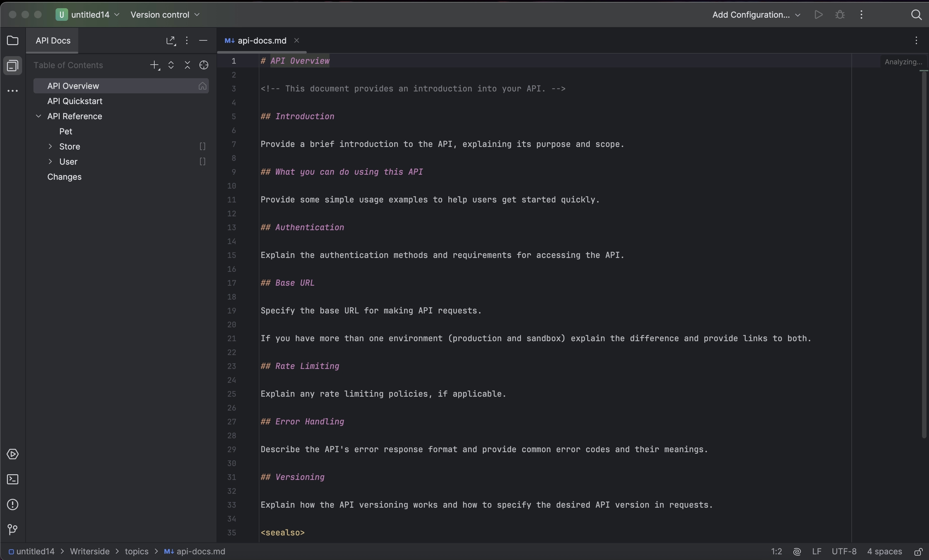This screenshot has height=560, width=929.
Task: Open the Project folder tool window
Action: pyautogui.click(x=12, y=40)
